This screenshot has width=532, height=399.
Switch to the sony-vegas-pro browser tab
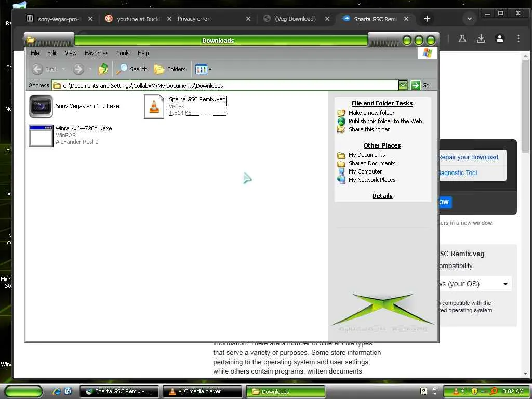pyautogui.click(x=54, y=19)
